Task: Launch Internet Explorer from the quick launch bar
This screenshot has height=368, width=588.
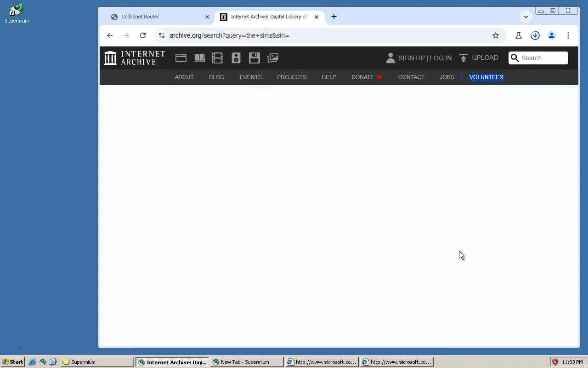Action: click(x=32, y=362)
